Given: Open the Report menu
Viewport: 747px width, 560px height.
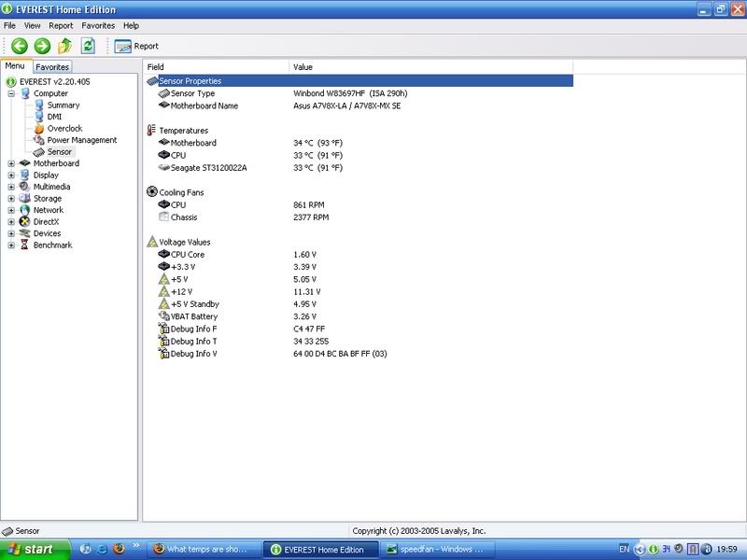Looking at the screenshot, I should point(61,26).
